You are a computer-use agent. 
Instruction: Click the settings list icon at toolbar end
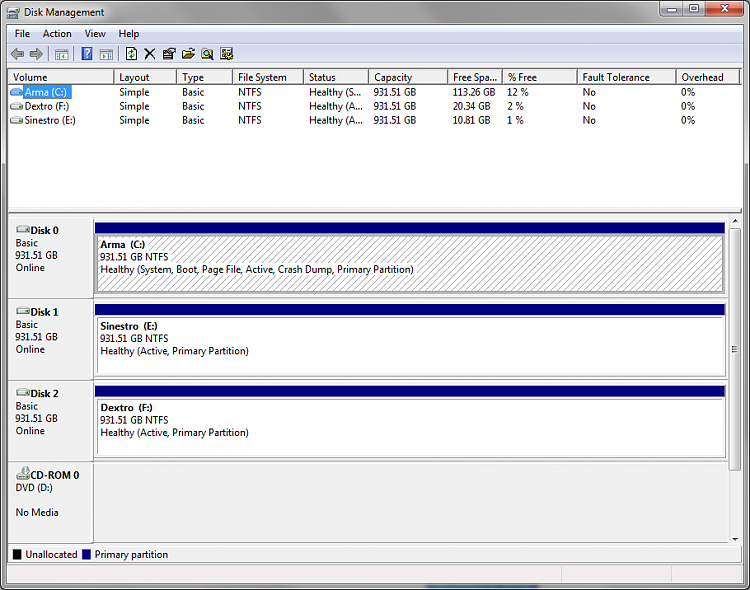click(226, 54)
